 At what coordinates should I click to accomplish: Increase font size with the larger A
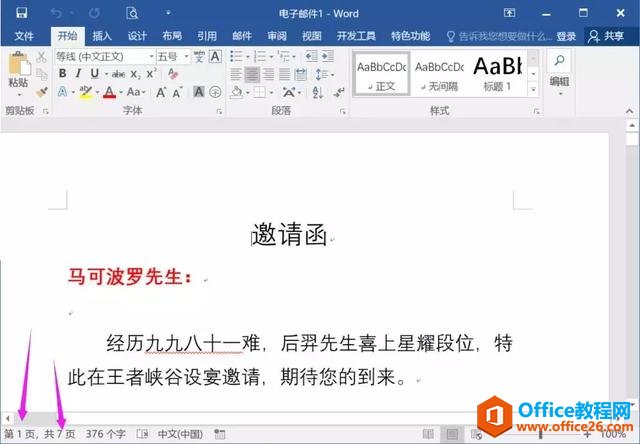(161, 93)
